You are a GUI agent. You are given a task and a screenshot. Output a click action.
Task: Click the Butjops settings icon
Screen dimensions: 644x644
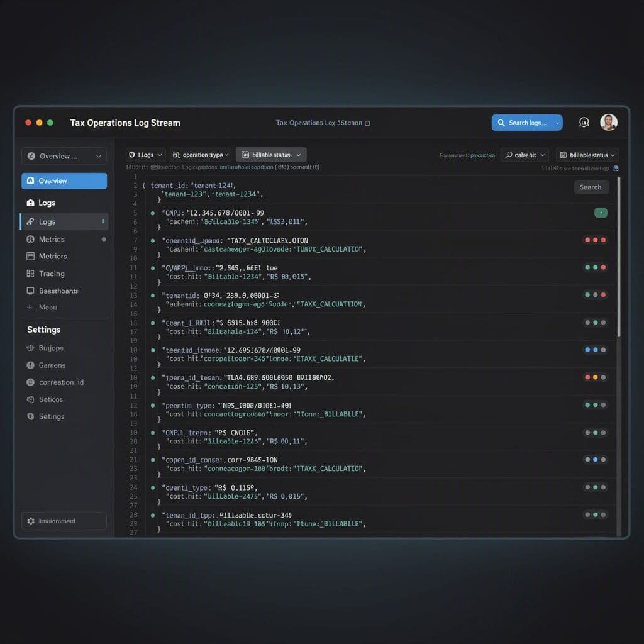pos(30,348)
